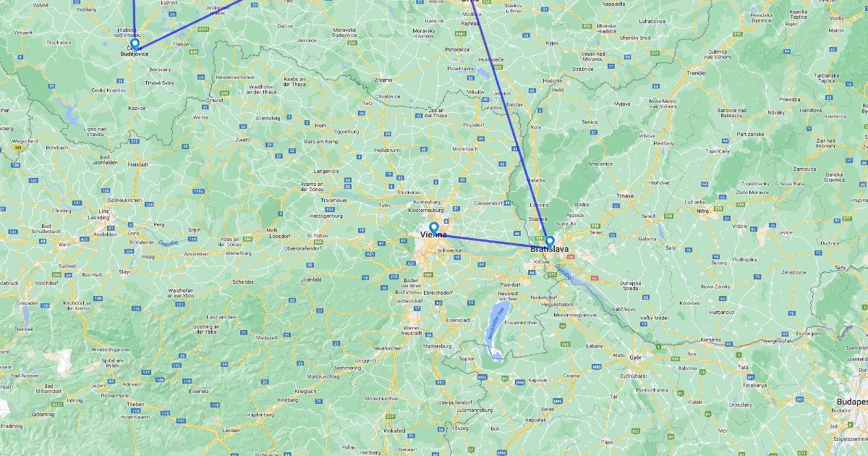Open the České Budějovice pin marker

tap(135, 43)
